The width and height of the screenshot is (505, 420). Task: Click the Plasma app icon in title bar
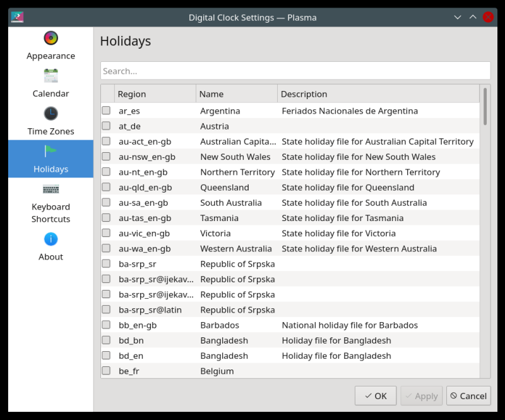17,17
